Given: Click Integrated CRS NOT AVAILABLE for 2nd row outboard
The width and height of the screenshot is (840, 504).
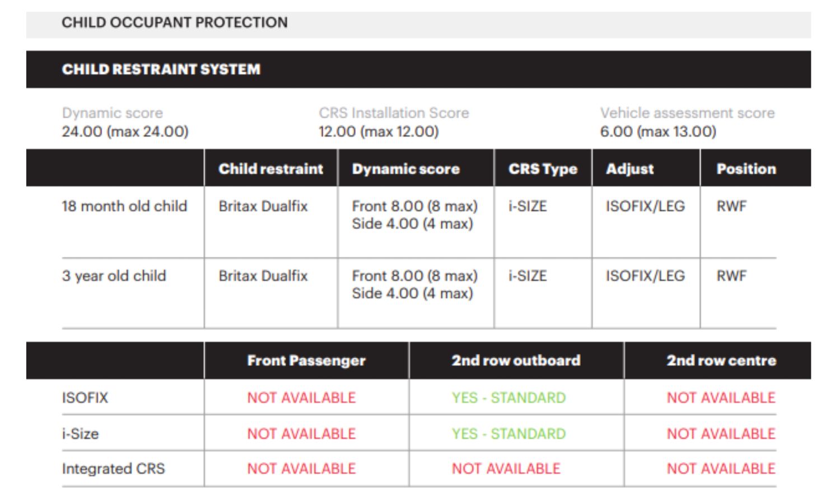Looking at the screenshot, I should tap(506, 469).
